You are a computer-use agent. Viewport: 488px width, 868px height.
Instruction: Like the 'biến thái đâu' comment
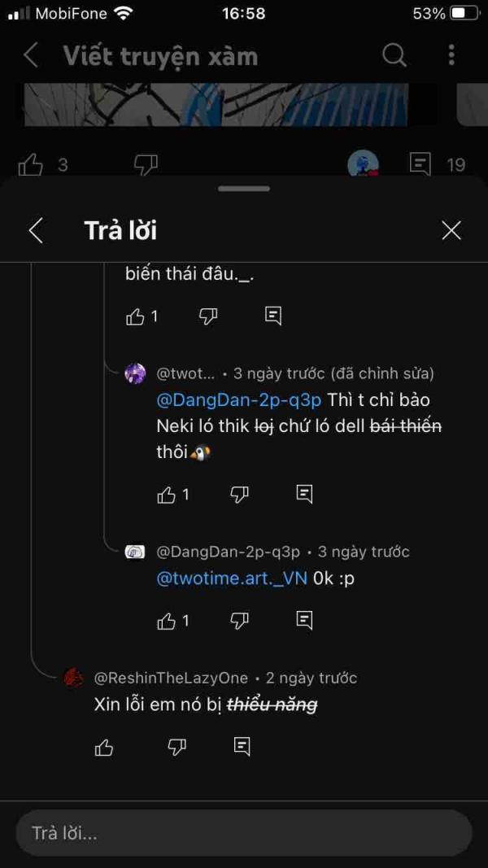point(135,316)
